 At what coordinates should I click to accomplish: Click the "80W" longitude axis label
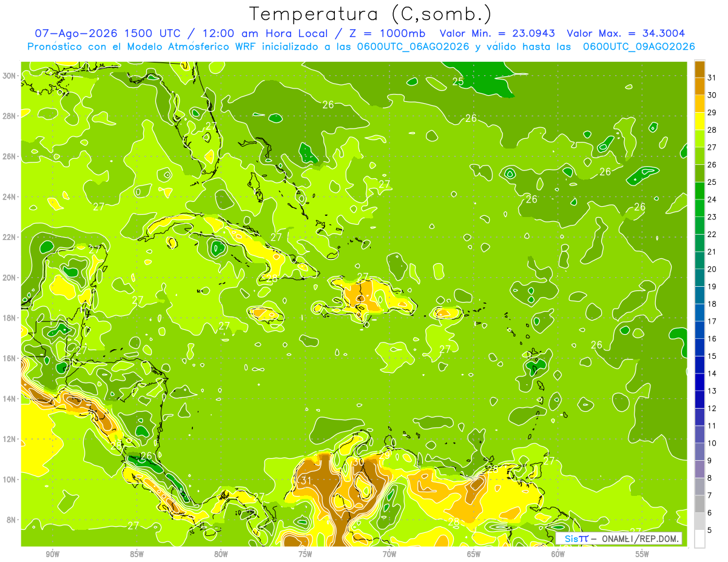221,554
